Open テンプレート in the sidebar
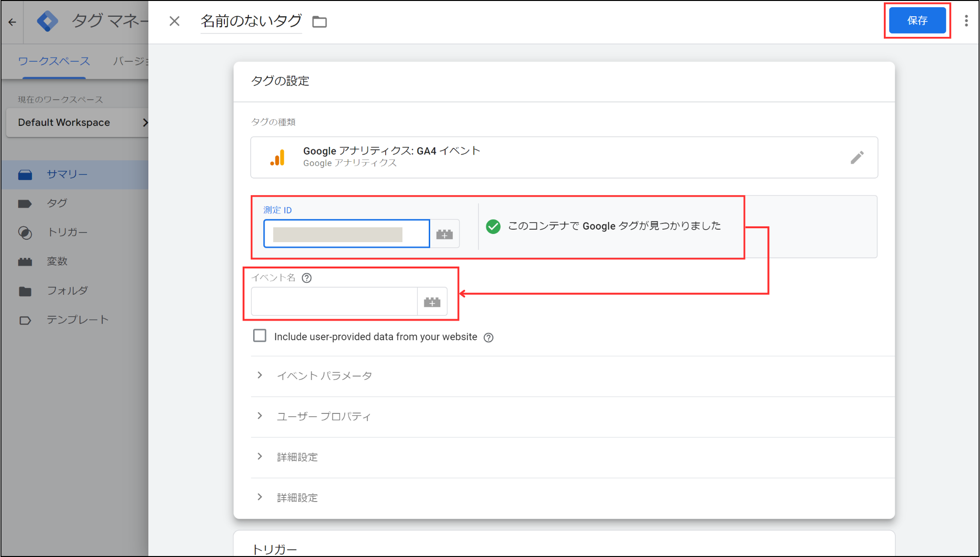The width and height of the screenshot is (980, 557). (75, 320)
